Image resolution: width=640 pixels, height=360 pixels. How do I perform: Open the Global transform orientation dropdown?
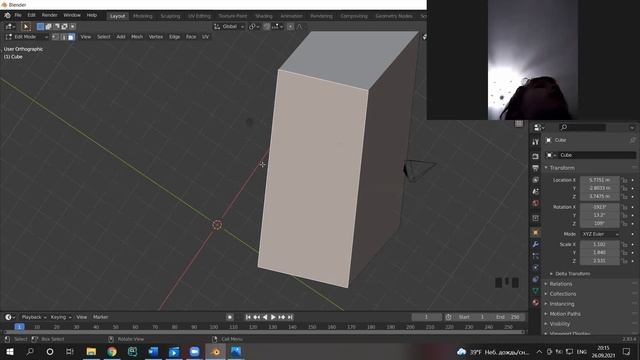coord(229,27)
